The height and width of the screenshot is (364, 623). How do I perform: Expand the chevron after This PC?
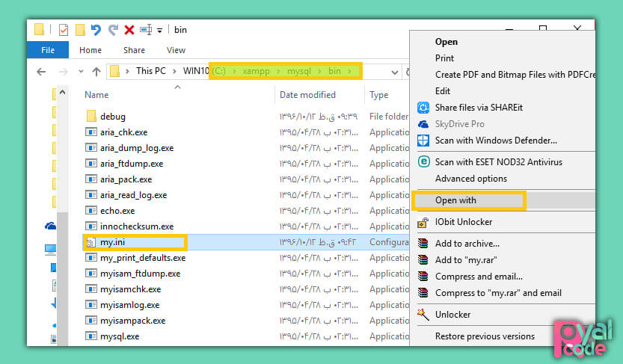click(x=174, y=72)
